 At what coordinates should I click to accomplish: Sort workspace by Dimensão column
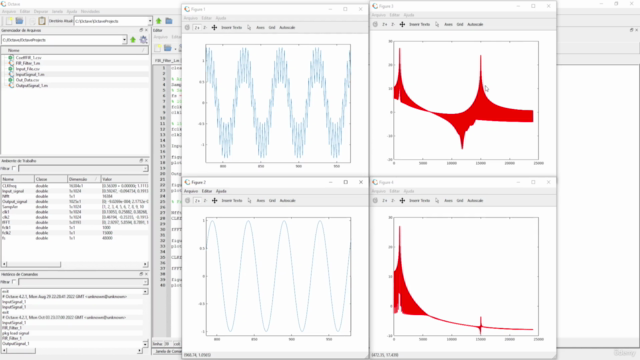click(x=84, y=179)
